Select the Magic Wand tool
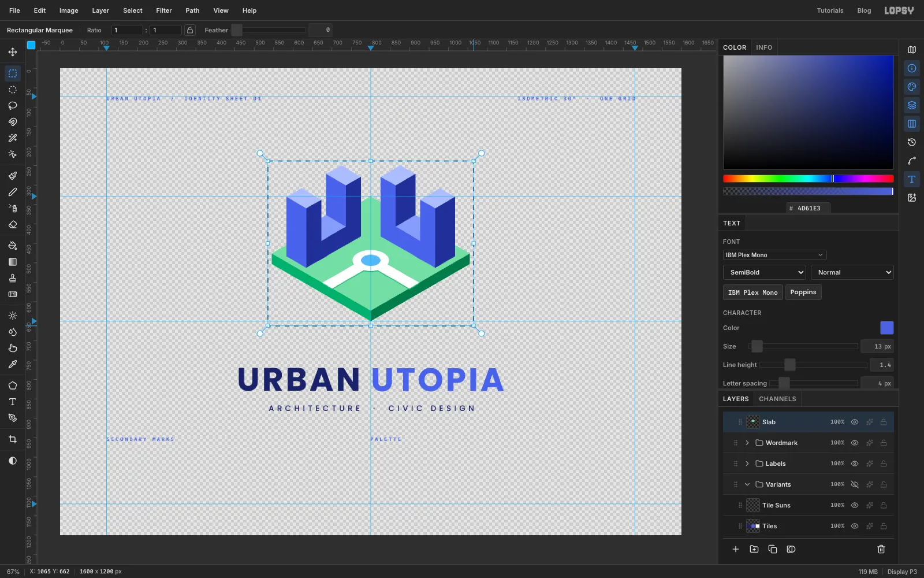Image resolution: width=924 pixels, height=578 pixels. pyautogui.click(x=13, y=138)
